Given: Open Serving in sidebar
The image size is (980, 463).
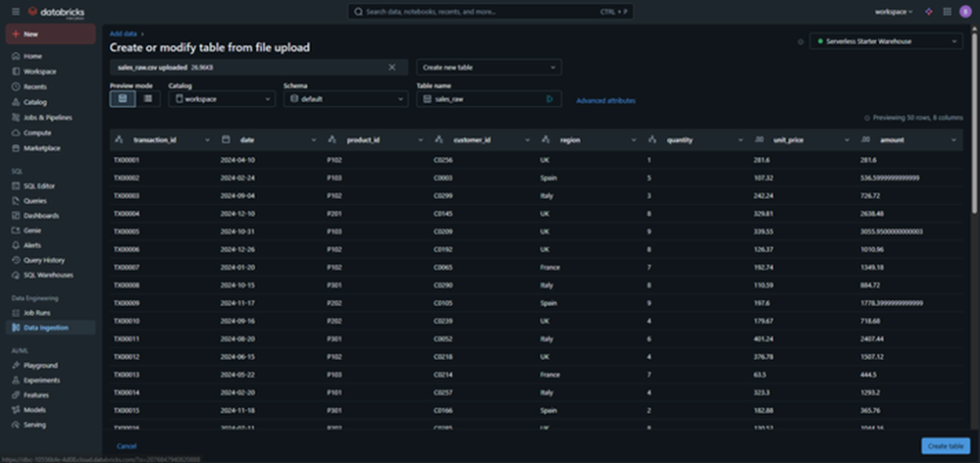Looking at the screenshot, I should click(51, 425).
